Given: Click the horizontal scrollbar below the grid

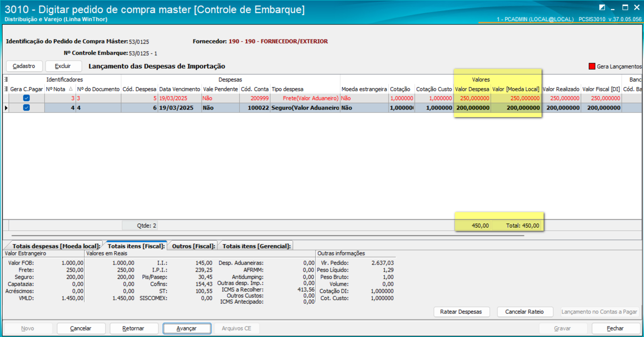Looking at the screenshot, I should (268, 236).
